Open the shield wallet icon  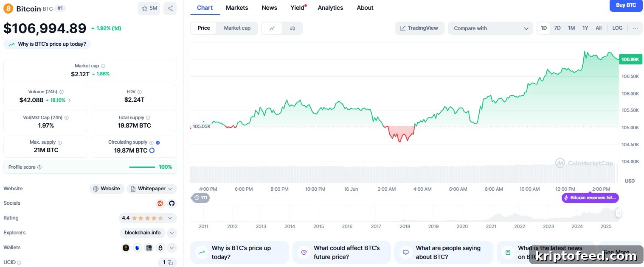click(x=137, y=248)
